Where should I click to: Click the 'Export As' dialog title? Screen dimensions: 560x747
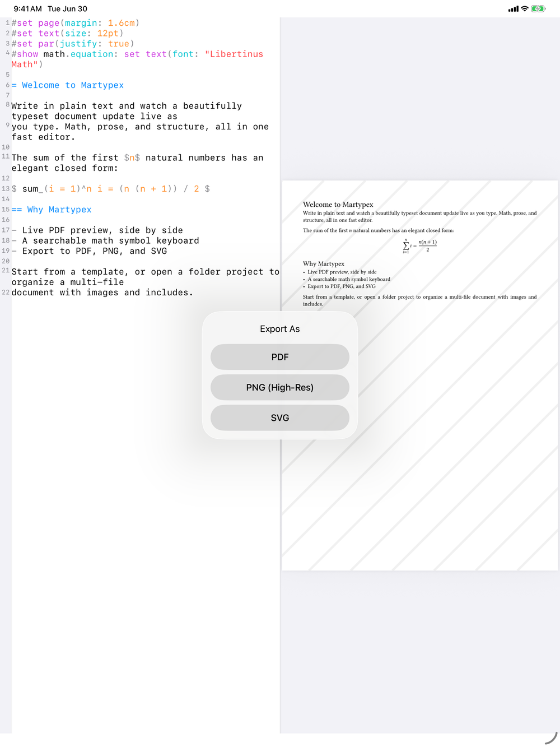click(x=280, y=329)
